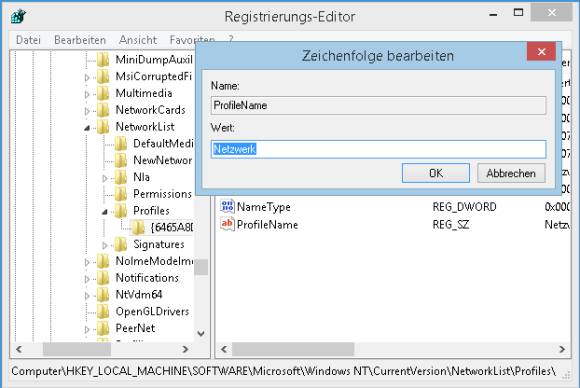Minimize the Registrierungs-Editor window

(x=493, y=14)
